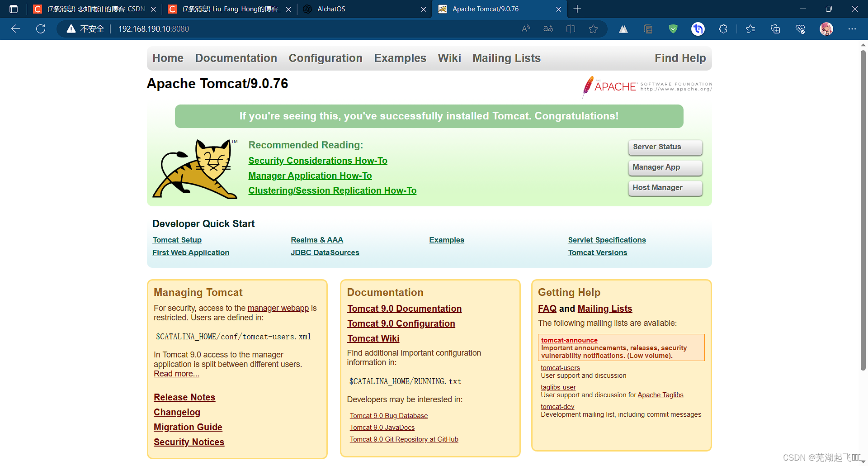The image size is (868, 466).
Task: Open the Security Notices link
Action: (189, 442)
